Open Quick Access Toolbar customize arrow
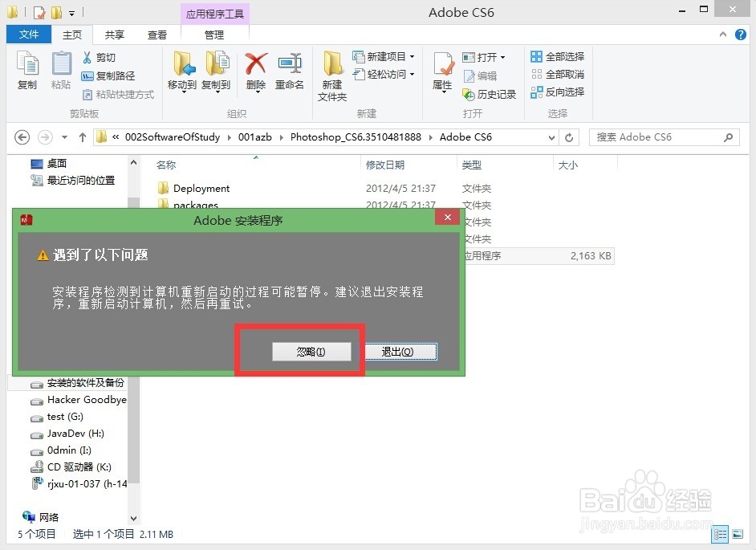 coord(72,13)
